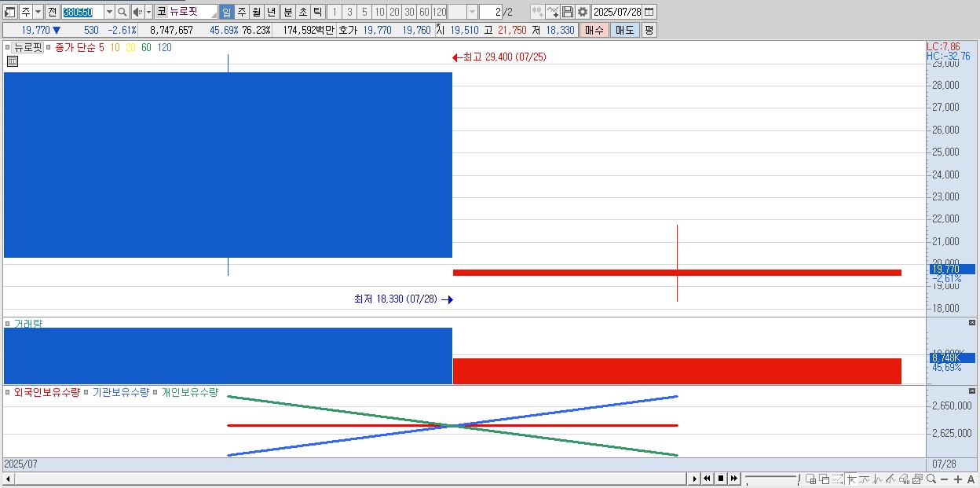Click the dotted-line chart region icon
This screenshot has height=488, width=980.
pyautogui.click(x=837, y=479)
